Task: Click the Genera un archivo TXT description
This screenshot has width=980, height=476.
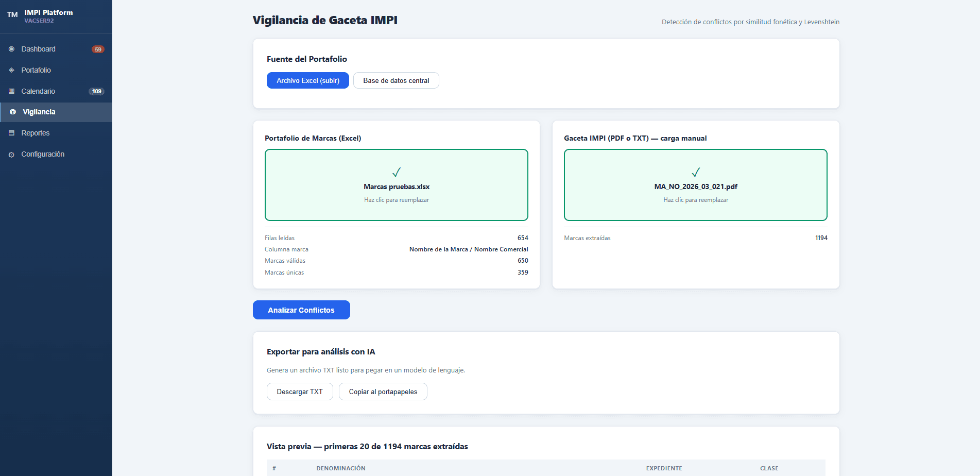Action: [x=366, y=370]
